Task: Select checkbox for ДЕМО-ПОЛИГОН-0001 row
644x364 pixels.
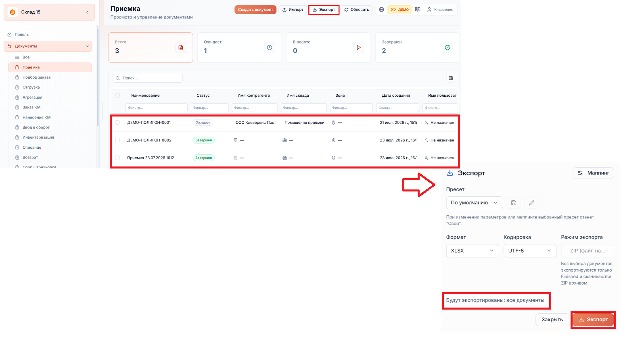Action: pyautogui.click(x=117, y=123)
